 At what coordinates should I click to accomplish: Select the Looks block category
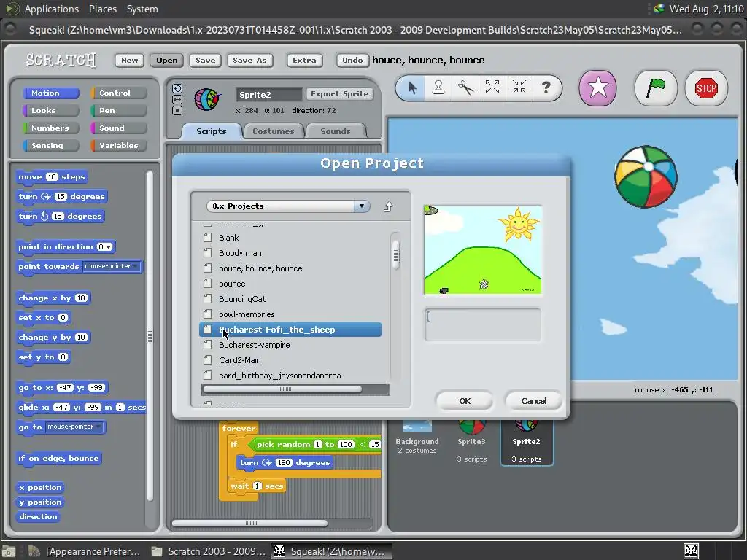click(x=50, y=111)
